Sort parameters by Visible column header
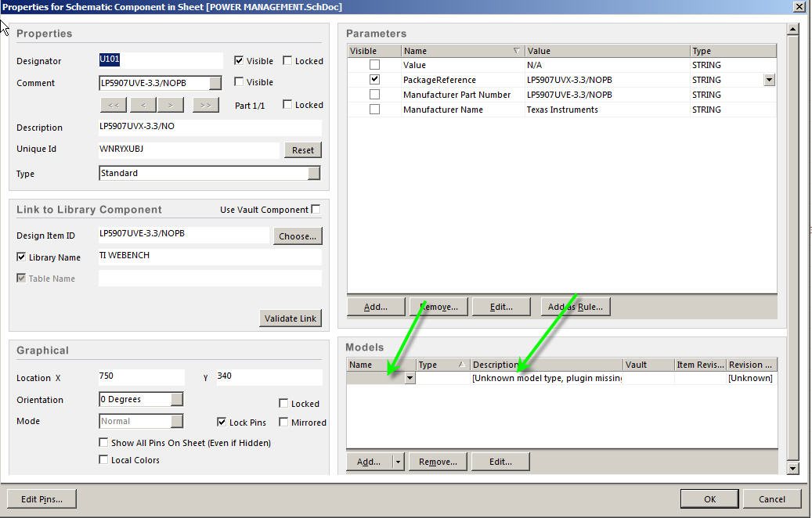Screen dimensions: 812x518 click(374, 51)
